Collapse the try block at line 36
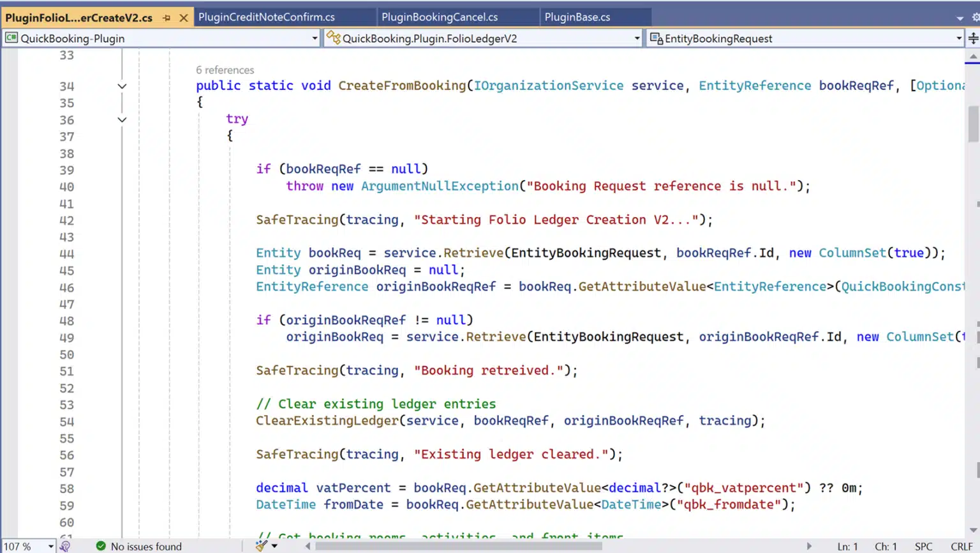 coord(121,121)
